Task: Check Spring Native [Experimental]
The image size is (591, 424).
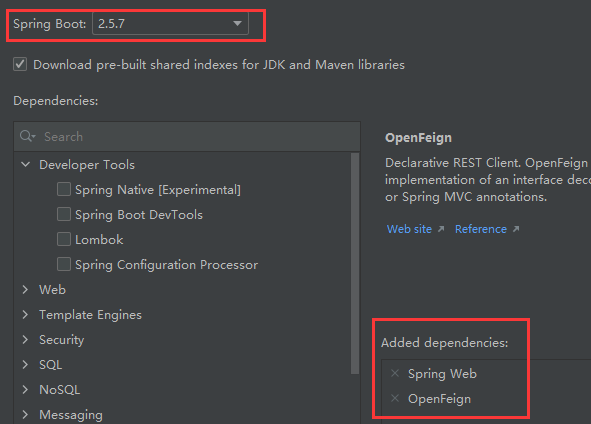Action: [x=64, y=189]
